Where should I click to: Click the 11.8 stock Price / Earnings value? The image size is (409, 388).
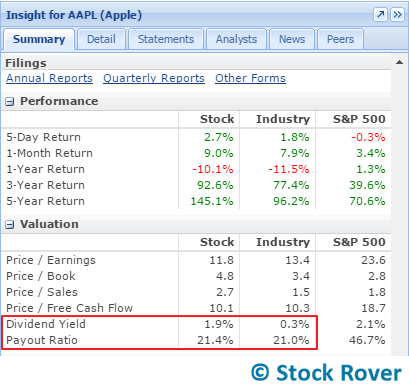221,260
